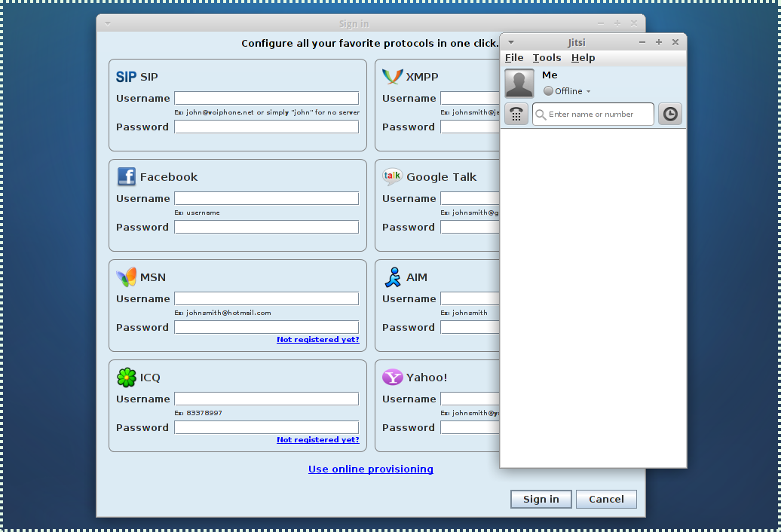Minimize the Jitsi window
The image size is (781, 532).
pyautogui.click(x=642, y=42)
